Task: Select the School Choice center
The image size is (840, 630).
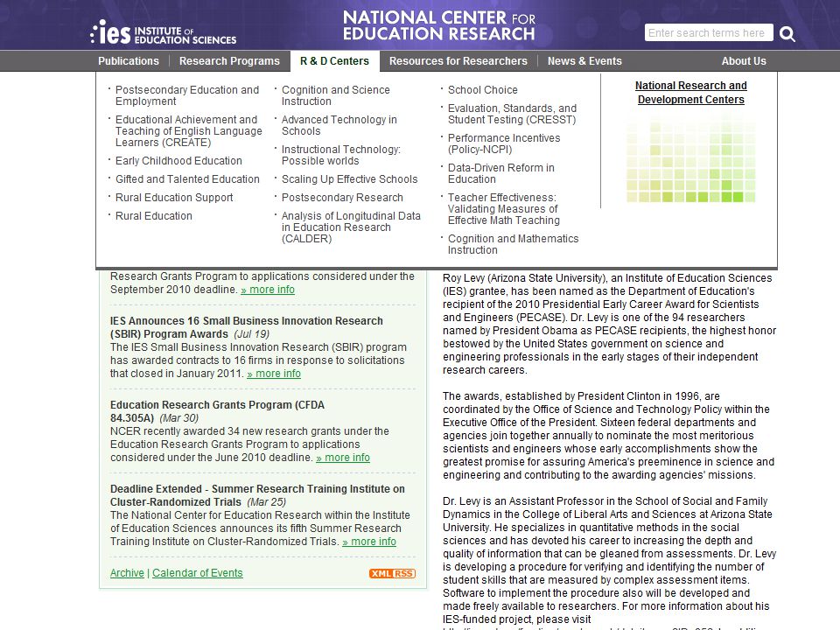Action: point(483,90)
